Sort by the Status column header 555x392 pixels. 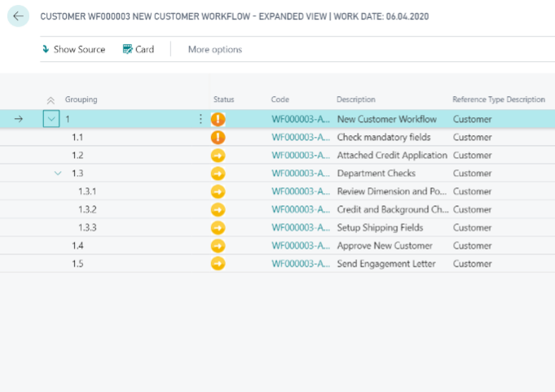click(223, 99)
